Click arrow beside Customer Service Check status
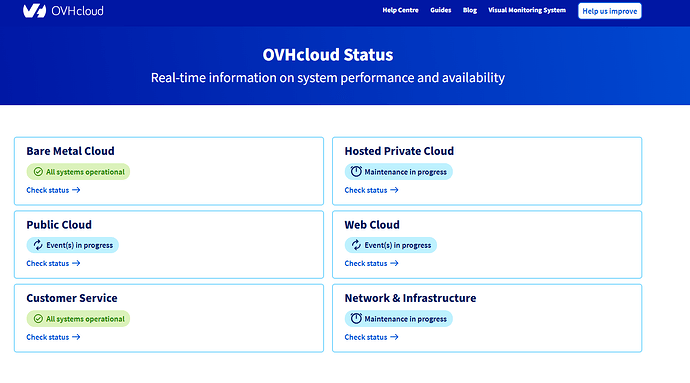The image size is (690, 383). (x=76, y=337)
